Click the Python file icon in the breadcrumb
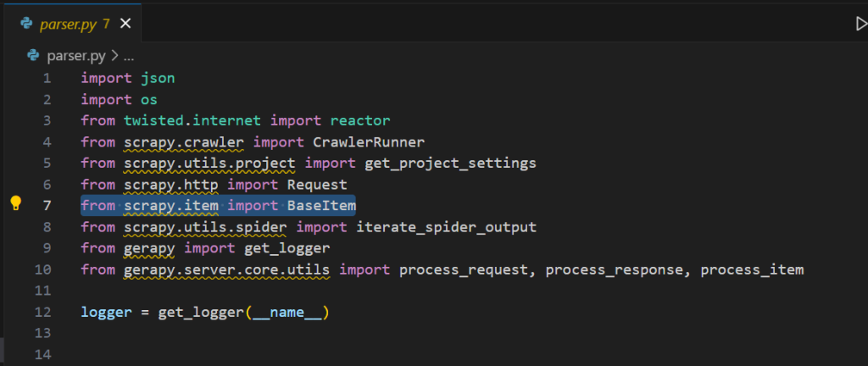Image resolution: width=868 pixels, height=366 pixels. (x=34, y=56)
